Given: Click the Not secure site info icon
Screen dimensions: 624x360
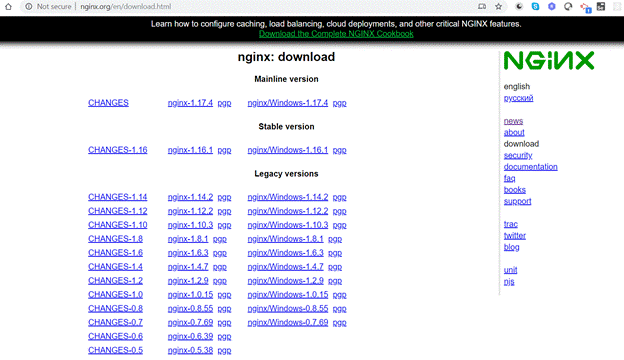Looking at the screenshot, I should click(29, 6).
